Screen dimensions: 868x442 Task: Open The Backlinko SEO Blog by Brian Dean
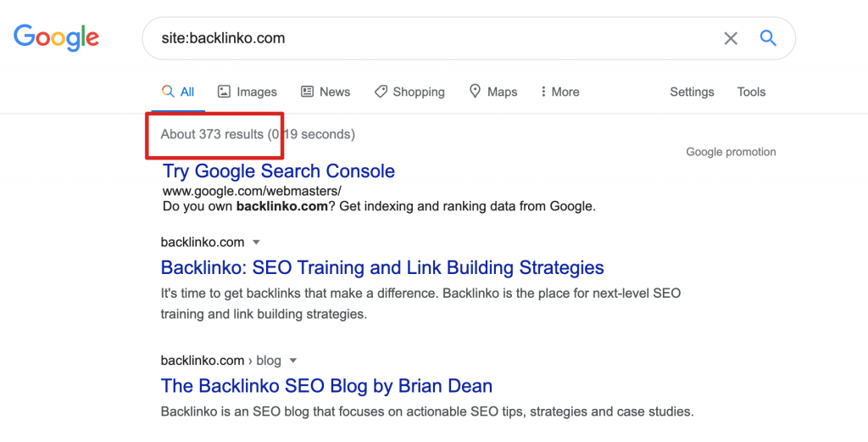(x=326, y=386)
